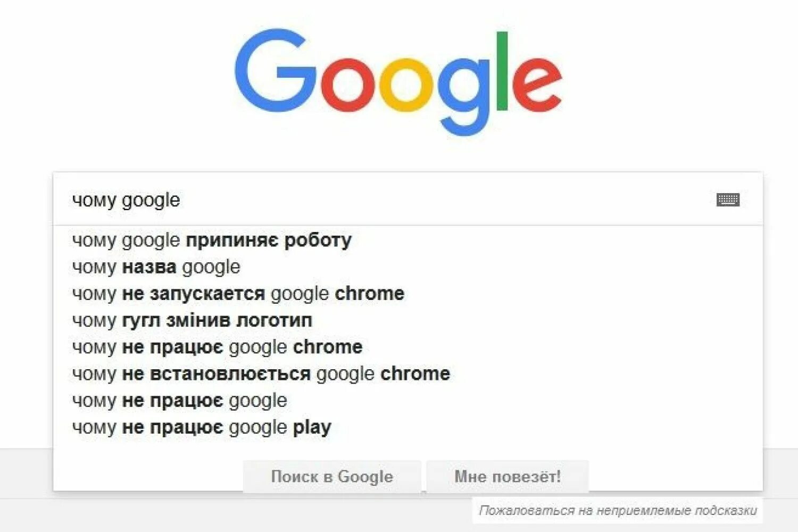Open Пожаловаться на неприемлемые подсказки link
Image resolution: width=798 pixels, height=532 pixels.
click(618, 511)
